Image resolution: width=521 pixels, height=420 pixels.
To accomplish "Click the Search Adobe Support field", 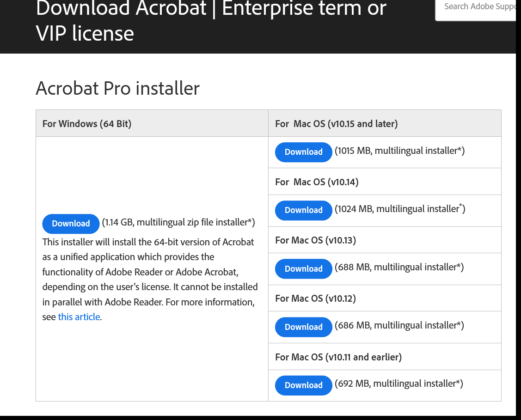I will pyautogui.click(x=481, y=6).
